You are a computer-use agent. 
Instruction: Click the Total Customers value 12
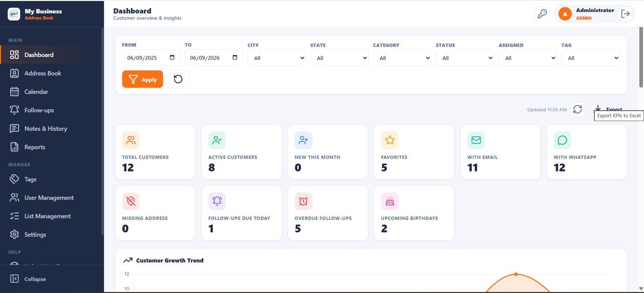coord(128,168)
